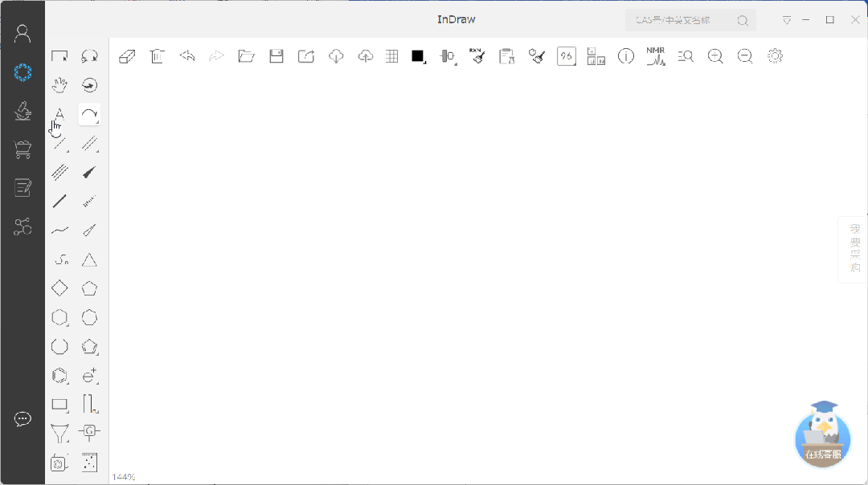Viewport: 868px width, 485px height.
Task: Select the chain drawing tool
Action: pyautogui.click(x=59, y=230)
